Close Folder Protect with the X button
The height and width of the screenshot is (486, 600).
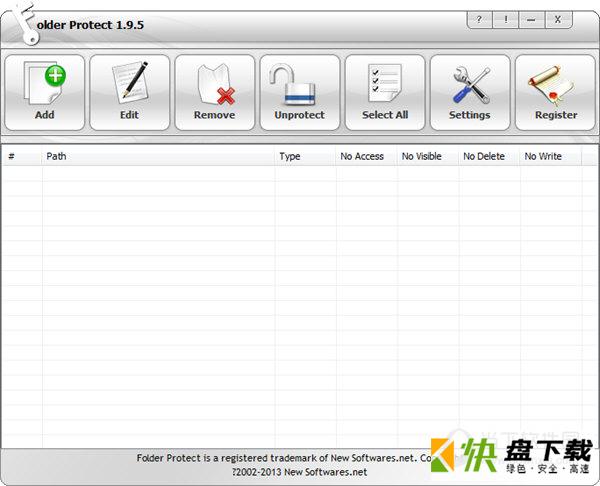click(x=558, y=20)
